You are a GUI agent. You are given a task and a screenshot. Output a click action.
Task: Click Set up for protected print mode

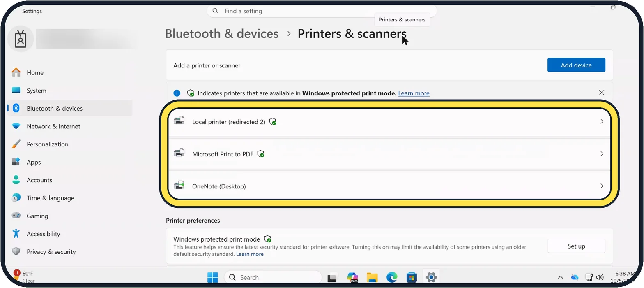click(576, 246)
